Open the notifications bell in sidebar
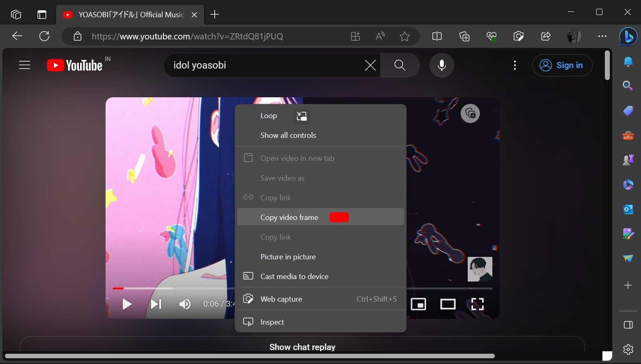 coord(628,62)
